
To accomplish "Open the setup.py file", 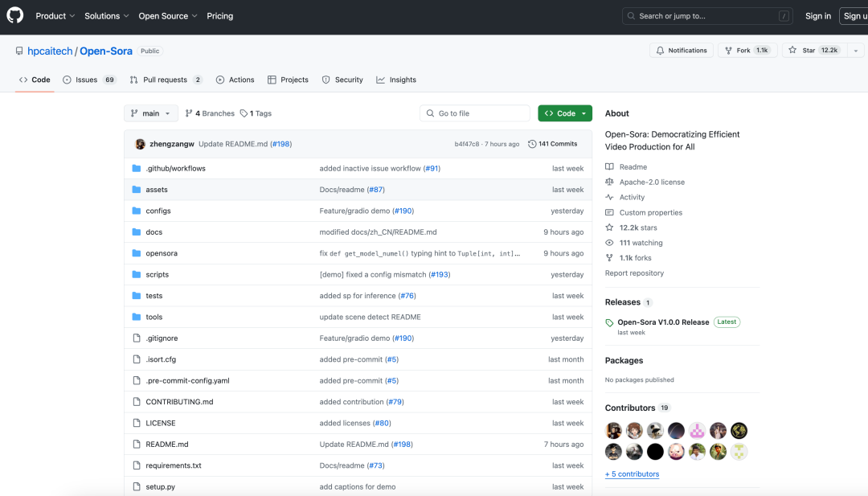I will coord(161,487).
